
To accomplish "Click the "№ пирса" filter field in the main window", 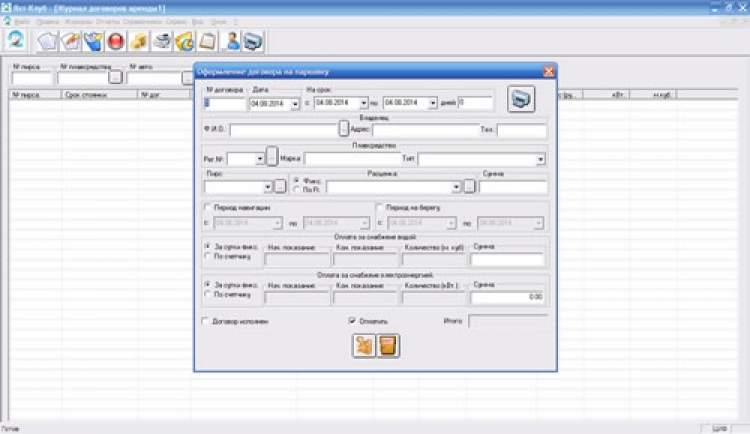I will point(32,78).
